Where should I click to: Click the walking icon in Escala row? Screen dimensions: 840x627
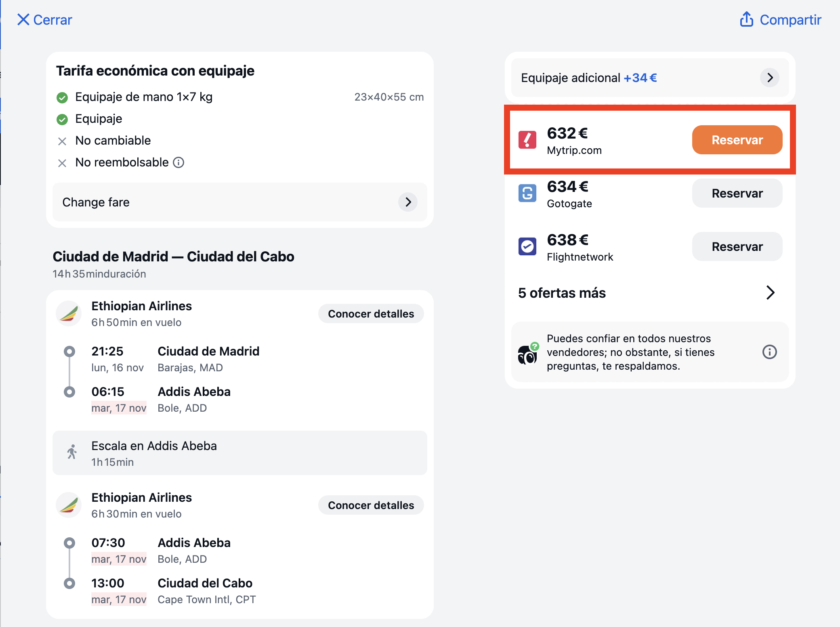click(x=72, y=452)
